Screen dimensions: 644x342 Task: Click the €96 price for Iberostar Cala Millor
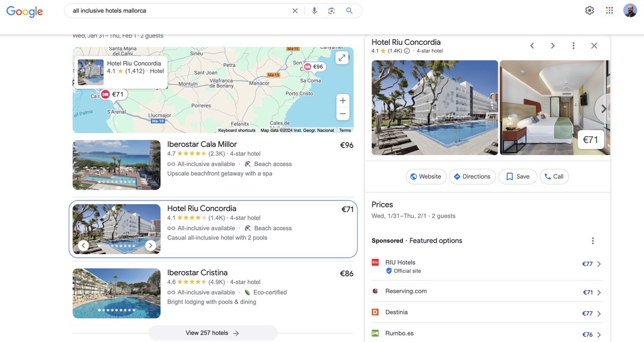pos(347,145)
